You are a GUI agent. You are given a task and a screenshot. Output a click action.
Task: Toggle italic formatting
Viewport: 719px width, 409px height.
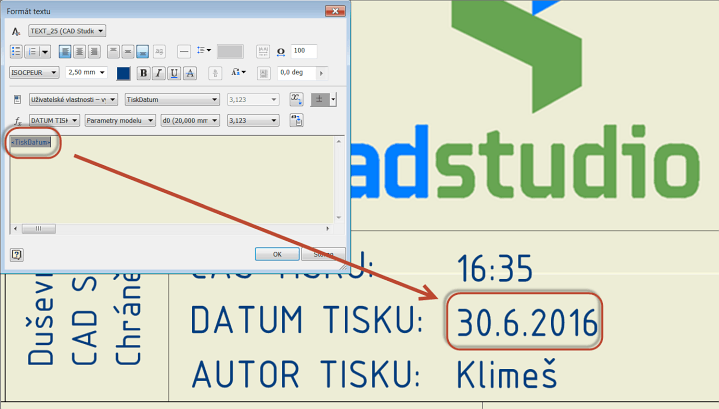coord(159,73)
